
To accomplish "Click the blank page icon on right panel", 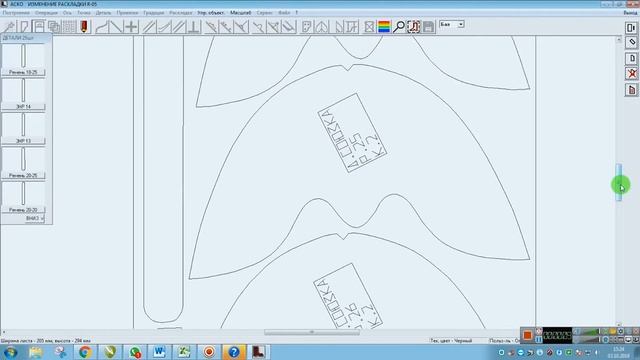I will pyautogui.click(x=631, y=58).
